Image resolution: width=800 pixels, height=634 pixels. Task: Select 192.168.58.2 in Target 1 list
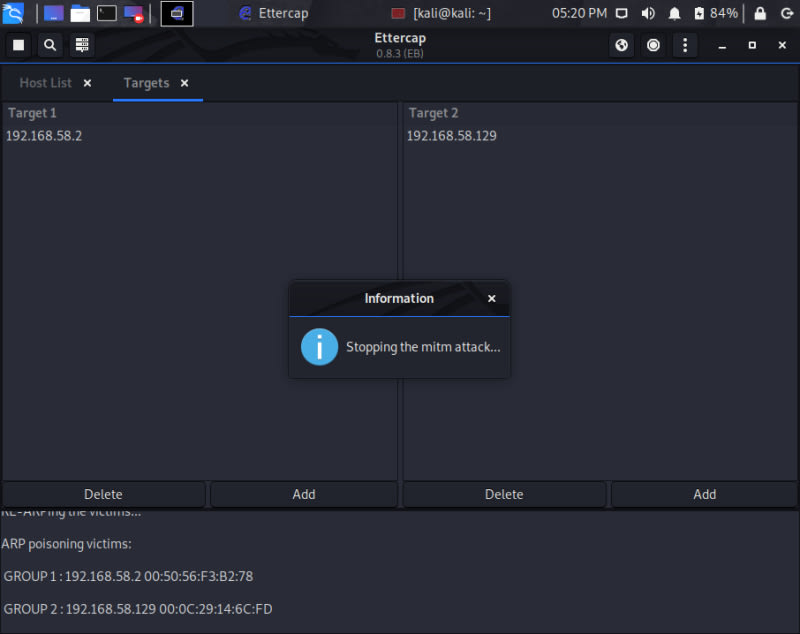point(199,136)
